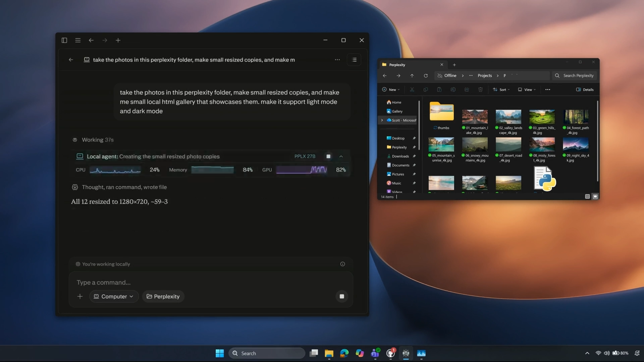Add a new File Explorer tab
The image size is (644, 362).
(x=454, y=65)
